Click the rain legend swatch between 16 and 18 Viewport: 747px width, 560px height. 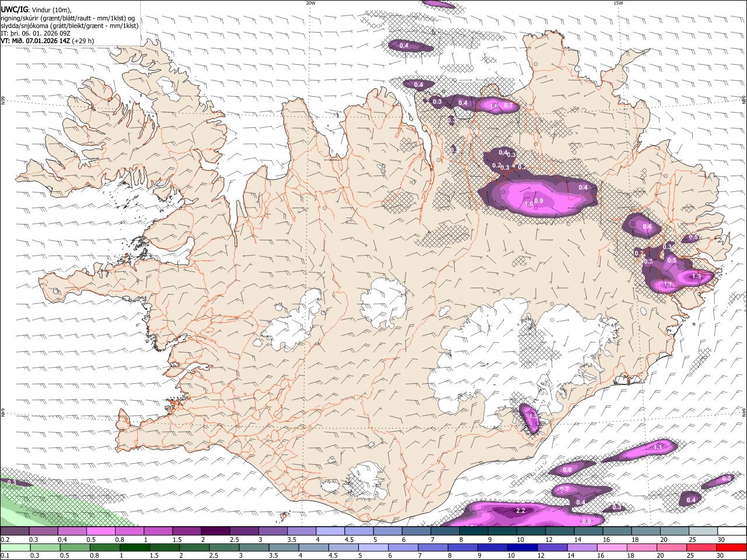pyautogui.click(x=613, y=547)
